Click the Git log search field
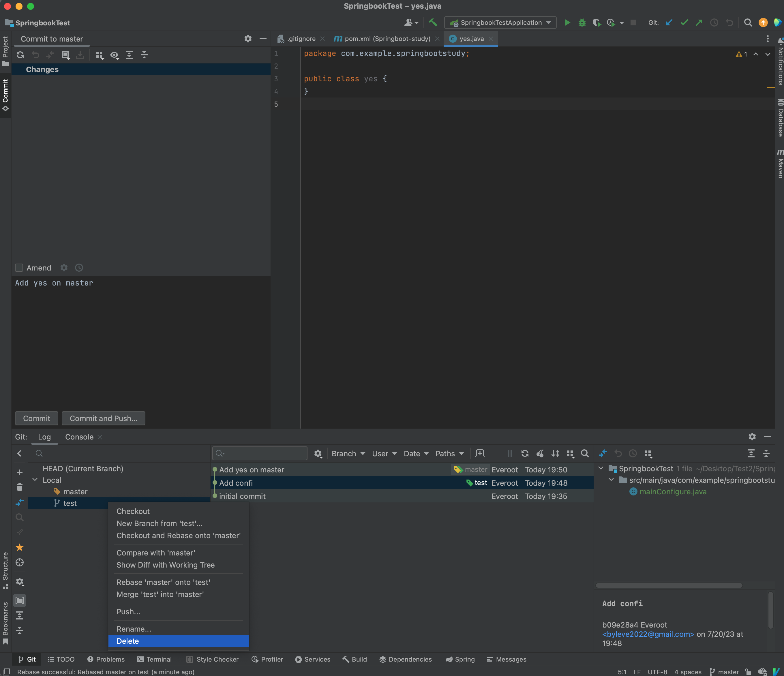Viewport: 784px width, 676px height. pos(260,453)
